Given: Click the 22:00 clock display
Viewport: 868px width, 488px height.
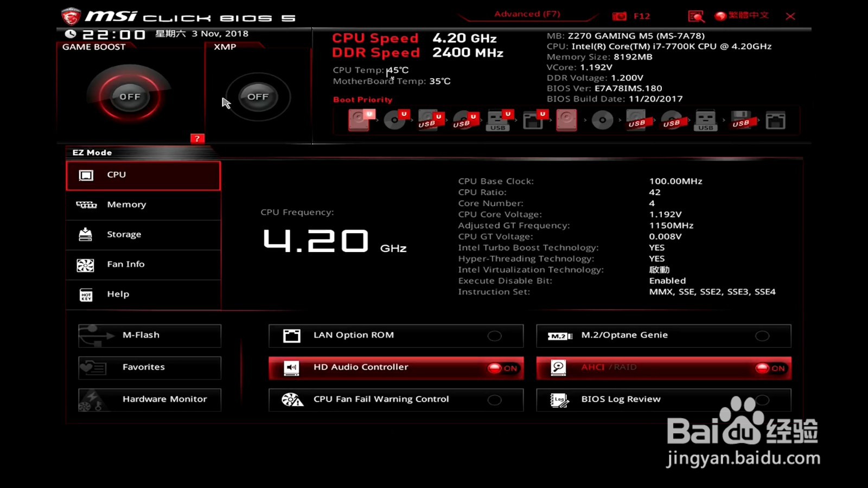Looking at the screenshot, I should (113, 34).
